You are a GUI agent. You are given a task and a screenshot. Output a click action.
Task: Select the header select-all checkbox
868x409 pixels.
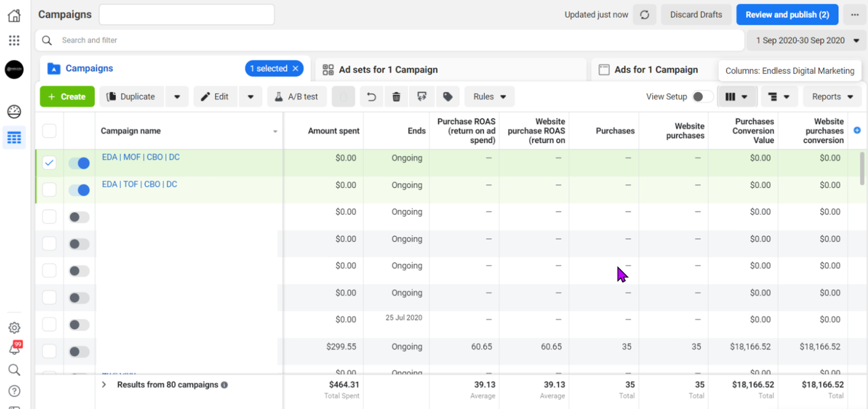coord(49,131)
